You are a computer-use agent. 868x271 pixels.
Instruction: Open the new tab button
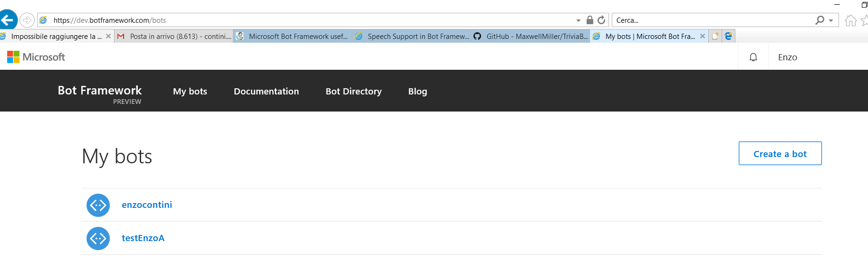(715, 36)
